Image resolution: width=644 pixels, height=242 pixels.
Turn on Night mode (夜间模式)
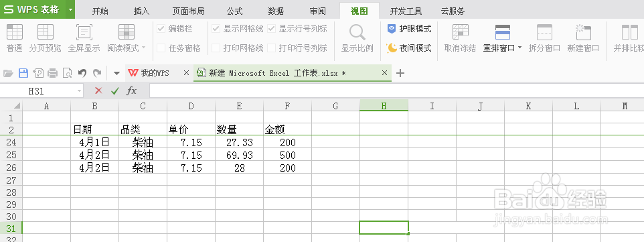click(x=410, y=48)
